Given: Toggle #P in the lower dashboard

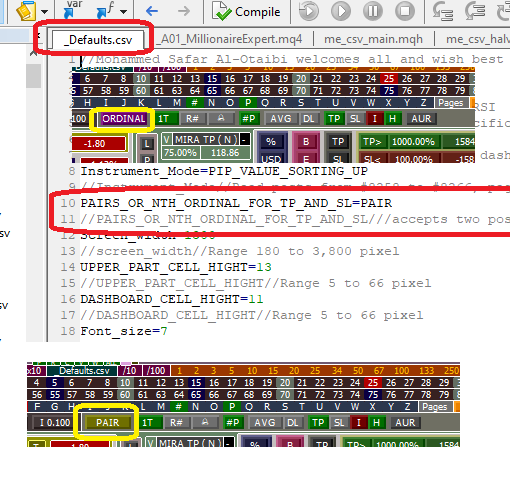Looking at the screenshot, I should pos(233,423).
